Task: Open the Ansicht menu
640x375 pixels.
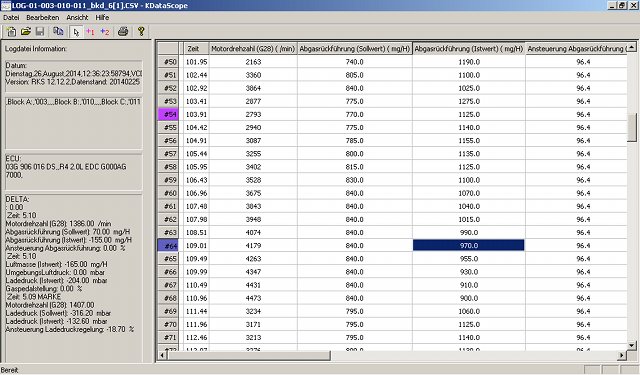Action: 77,18
